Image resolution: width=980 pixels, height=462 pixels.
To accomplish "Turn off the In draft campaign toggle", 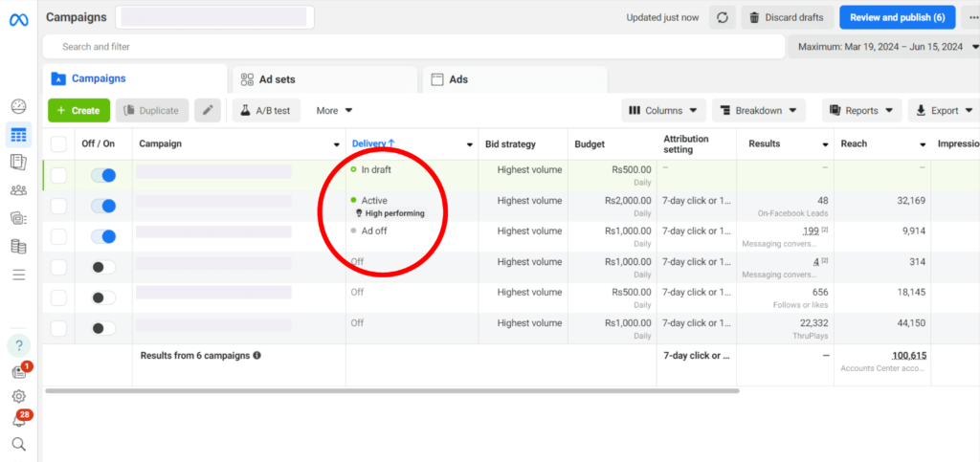I will [x=103, y=175].
